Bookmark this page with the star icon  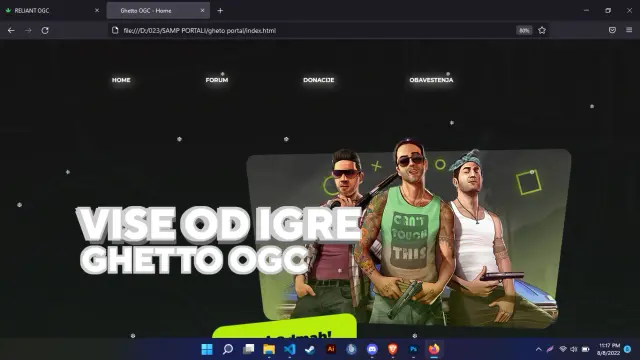[542, 30]
